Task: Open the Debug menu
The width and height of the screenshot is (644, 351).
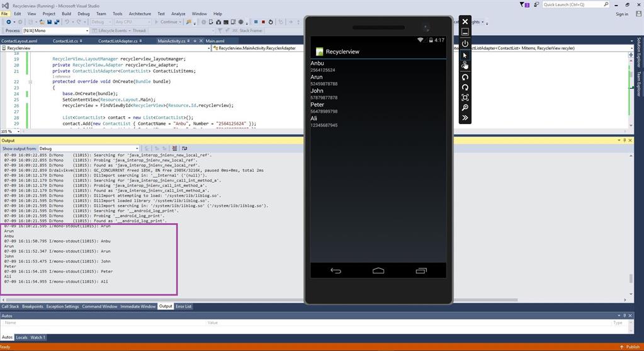Action: pos(83,13)
